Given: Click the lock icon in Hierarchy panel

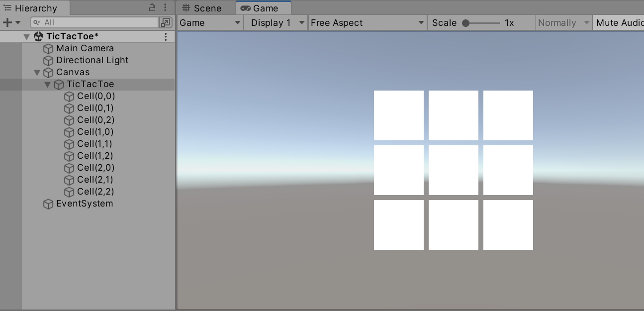Looking at the screenshot, I should pyautogui.click(x=152, y=7).
